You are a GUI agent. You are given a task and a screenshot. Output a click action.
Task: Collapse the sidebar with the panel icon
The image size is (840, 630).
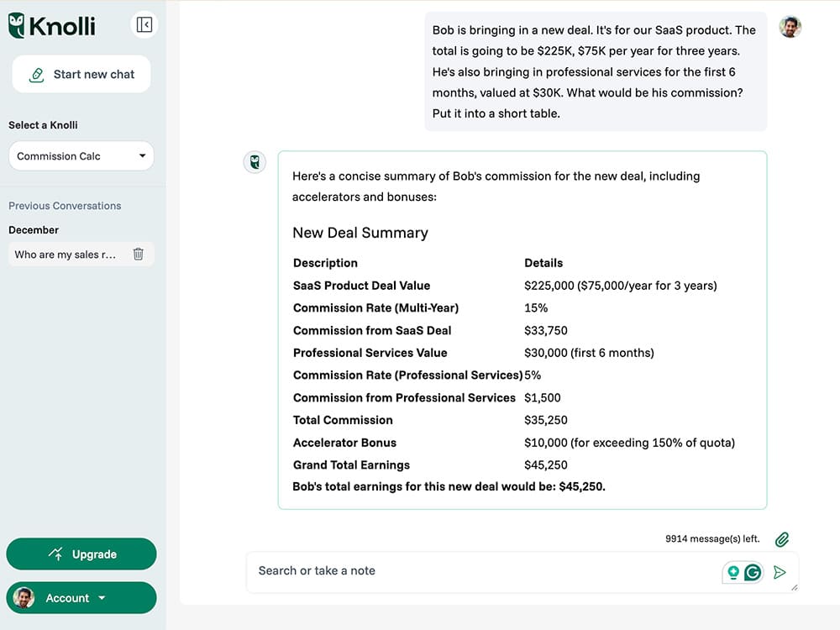click(144, 25)
